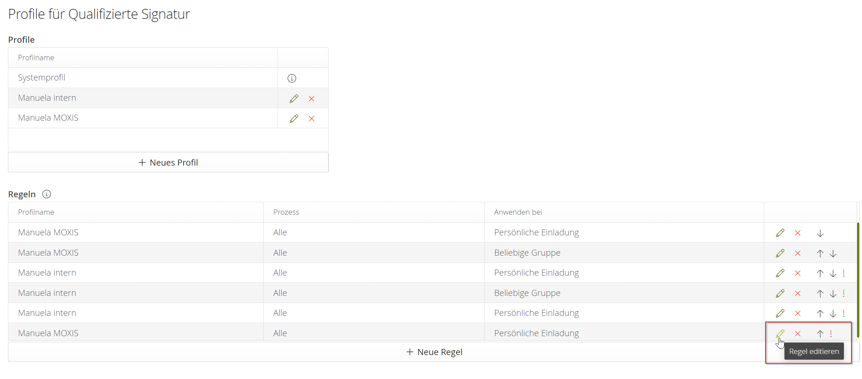This screenshot has width=862, height=379.
Task: Delete topmost Manuela MOXIS Persönliche Einladung rule
Action: [798, 233]
